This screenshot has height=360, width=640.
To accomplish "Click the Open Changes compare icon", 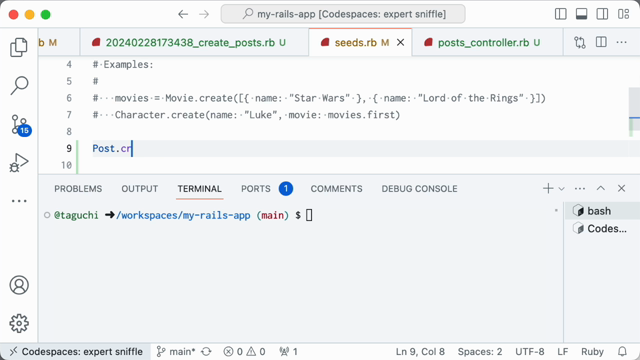I will click(580, 42).
